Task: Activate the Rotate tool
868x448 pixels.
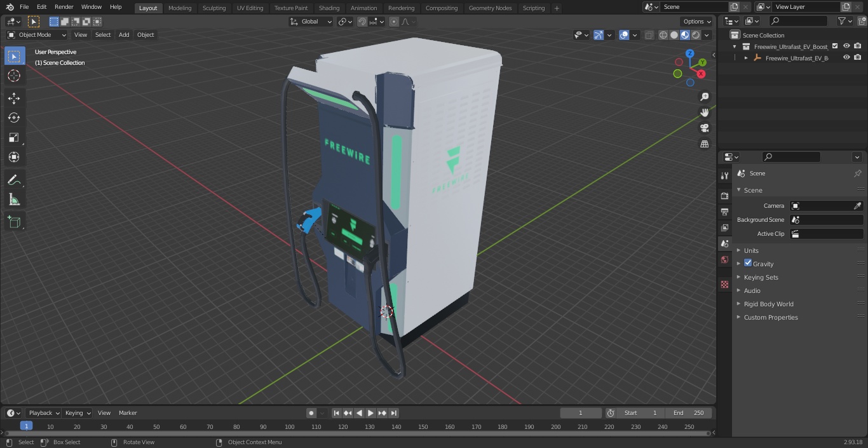Action: pos(14,118)
